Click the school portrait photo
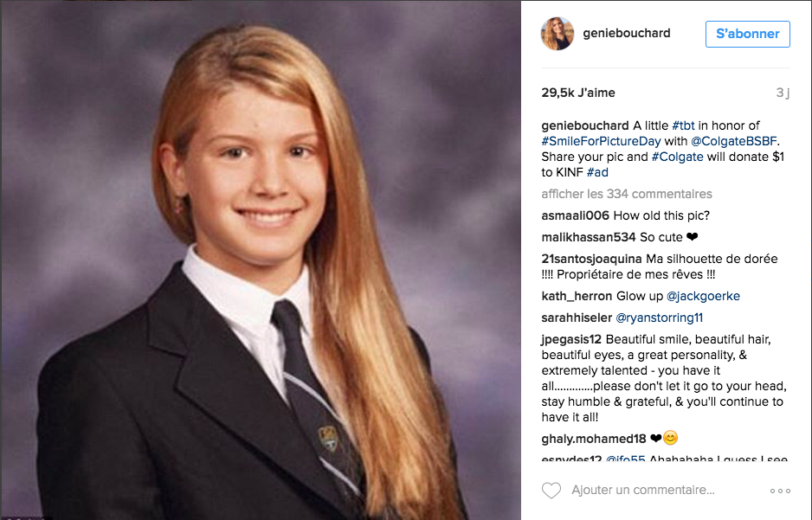Screen dimensions: 812x520 (x=261, y=260)
